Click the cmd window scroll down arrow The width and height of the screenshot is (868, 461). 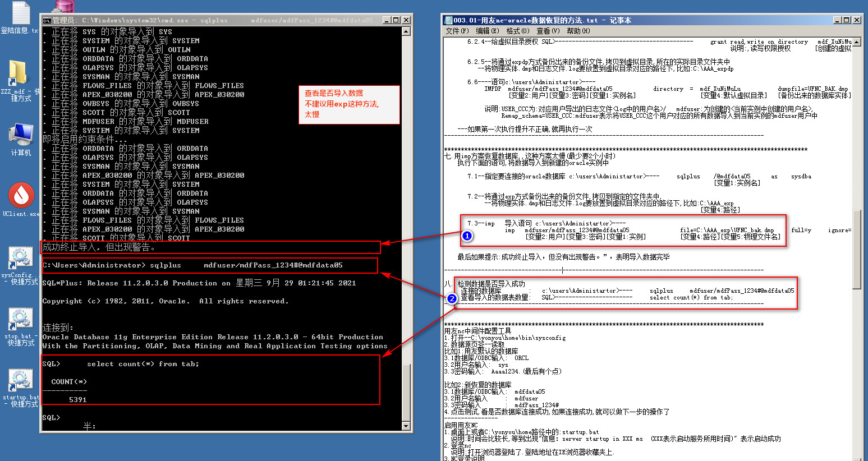(x=407, y=426)
